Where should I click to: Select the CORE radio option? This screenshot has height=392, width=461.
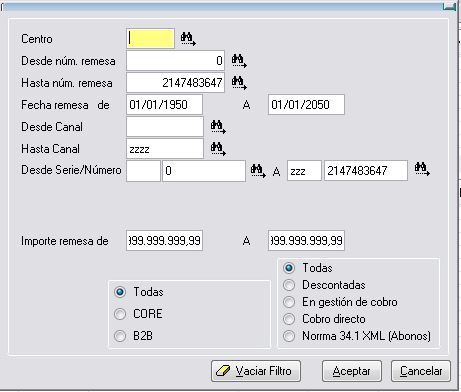point(120,314)
